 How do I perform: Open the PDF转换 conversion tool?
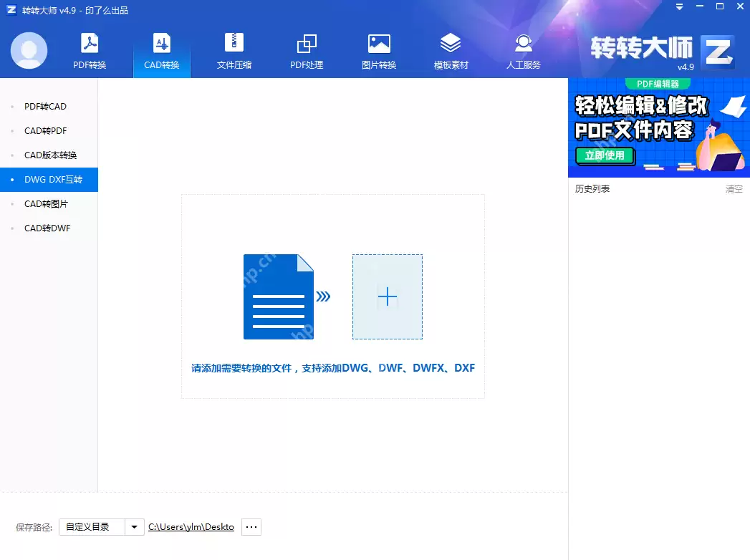(89, 49)
